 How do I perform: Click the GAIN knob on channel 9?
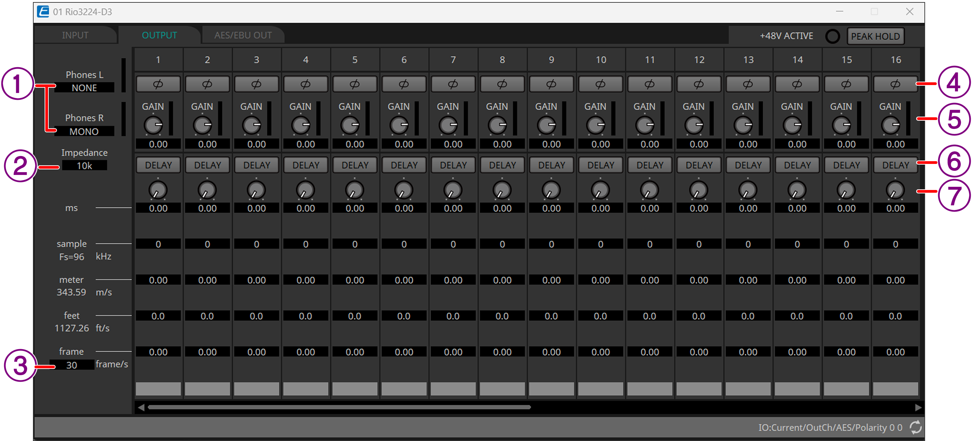point(546,126)
